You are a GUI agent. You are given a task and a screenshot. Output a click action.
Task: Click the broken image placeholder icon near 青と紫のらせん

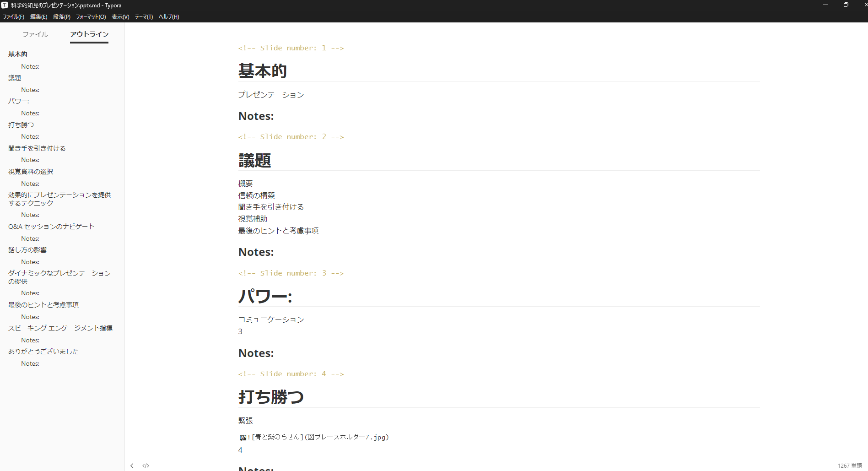(x=242, y=437)
